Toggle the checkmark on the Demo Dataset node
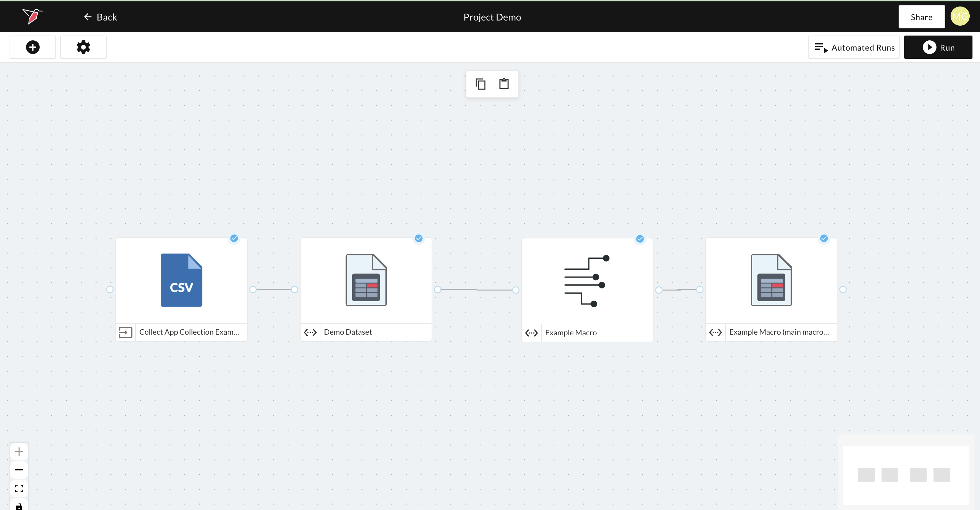The height and width of the screenshot is (510, 980). [419, 239]
